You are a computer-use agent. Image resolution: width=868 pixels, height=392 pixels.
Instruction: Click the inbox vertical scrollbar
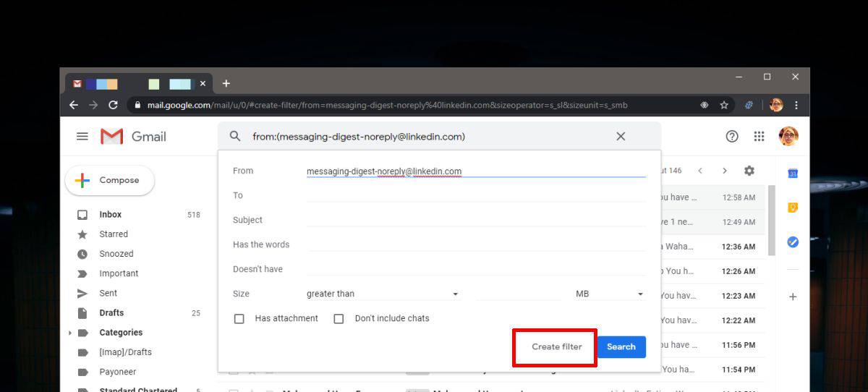[x=772, y=220]
